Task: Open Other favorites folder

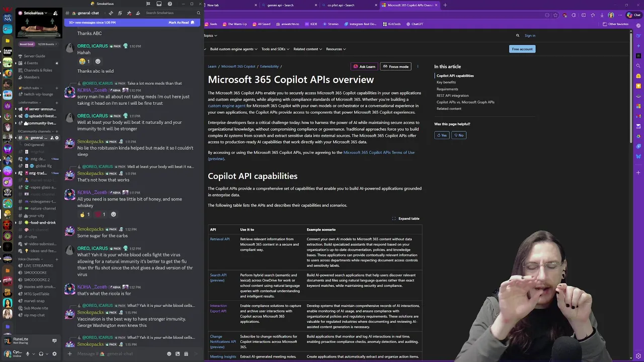Action: pos(615,24)
